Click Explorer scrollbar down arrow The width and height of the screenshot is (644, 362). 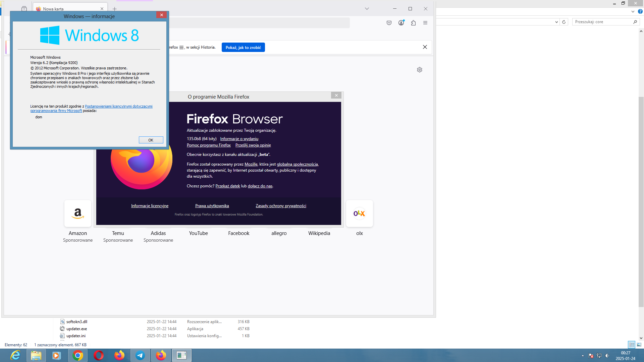coord(641,338)
